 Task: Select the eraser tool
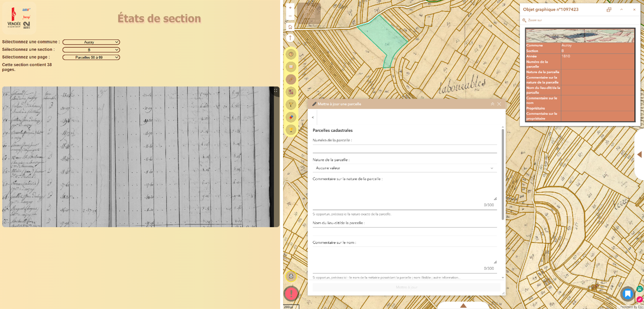point(291,117)
